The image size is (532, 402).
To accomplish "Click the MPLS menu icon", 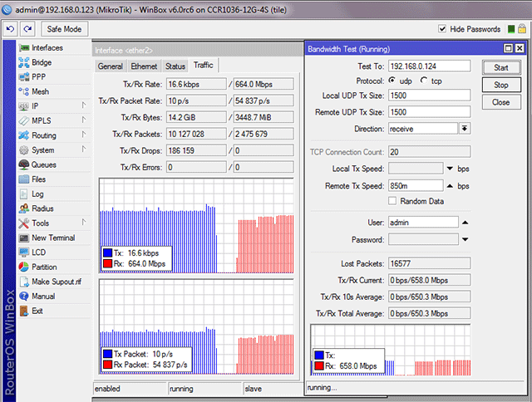I will pos(24,120).
